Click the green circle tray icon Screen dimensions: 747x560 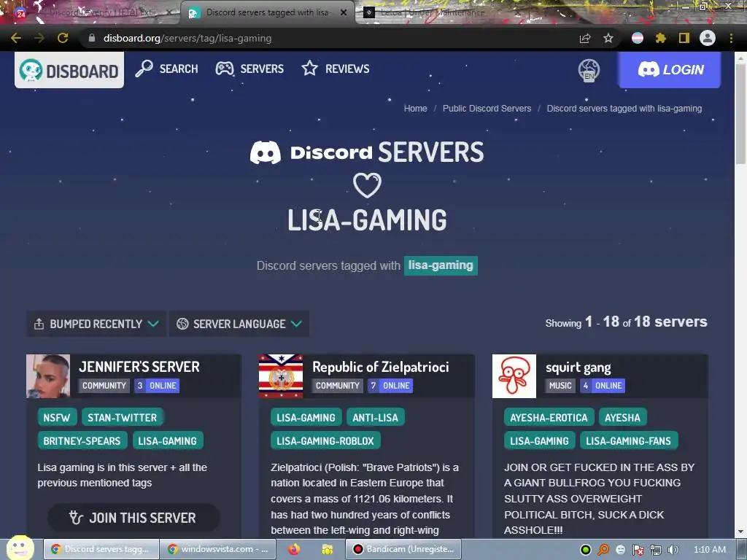tap(586, 550)
